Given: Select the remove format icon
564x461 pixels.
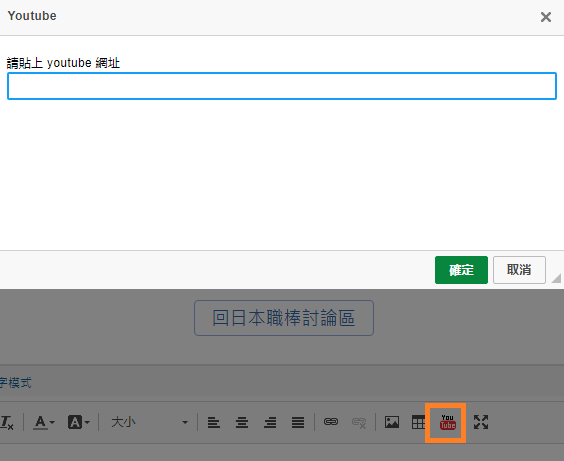Looking at the screenshot, I should [6, 422].
